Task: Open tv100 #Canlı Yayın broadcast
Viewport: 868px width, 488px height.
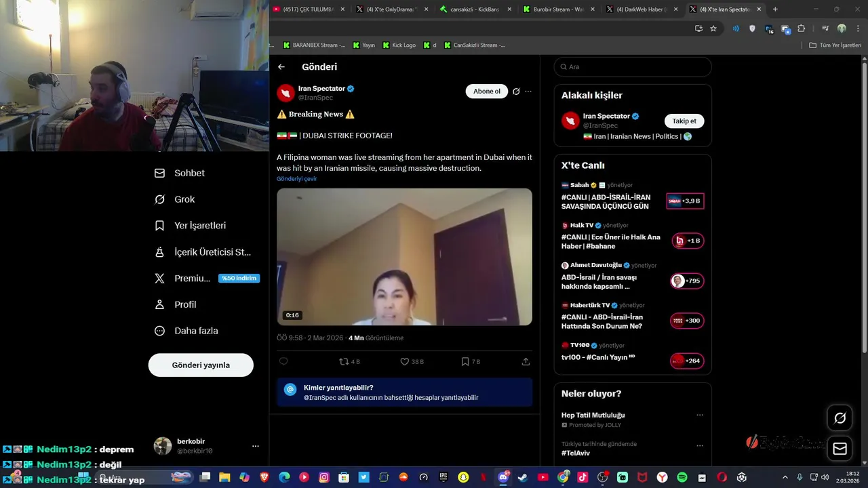Action: (x=632, y=354)
